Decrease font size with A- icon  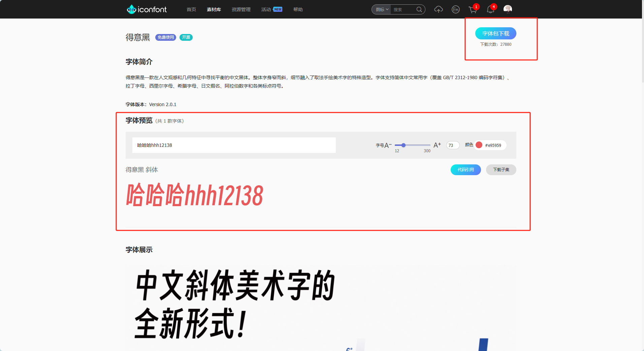(388, 145)
